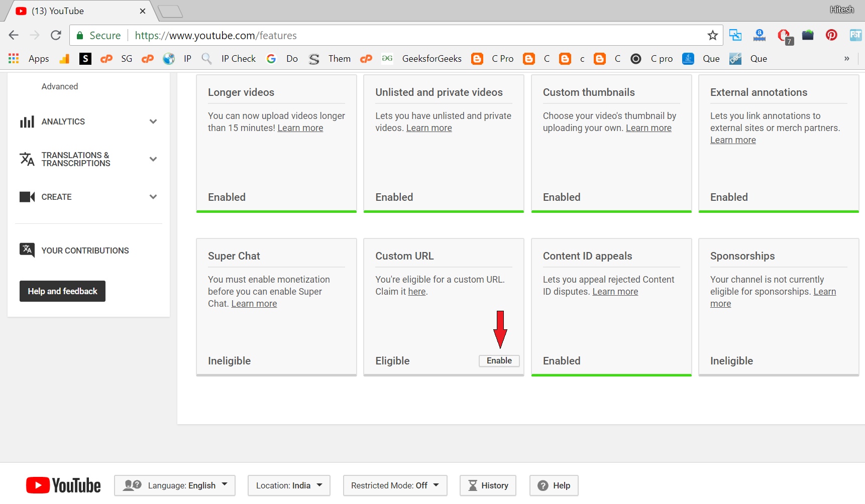
Task: Open the 'Them' bookmark
Action: [x=330, y=59]
